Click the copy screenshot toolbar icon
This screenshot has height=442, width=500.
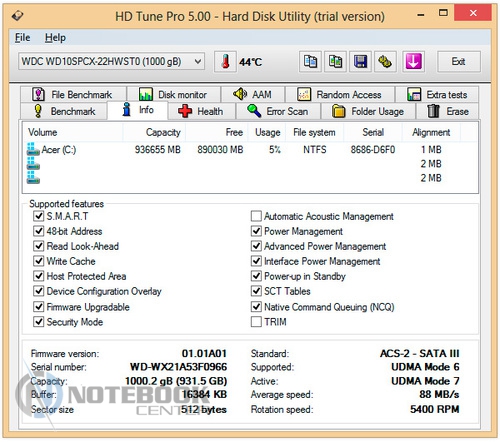335,62
